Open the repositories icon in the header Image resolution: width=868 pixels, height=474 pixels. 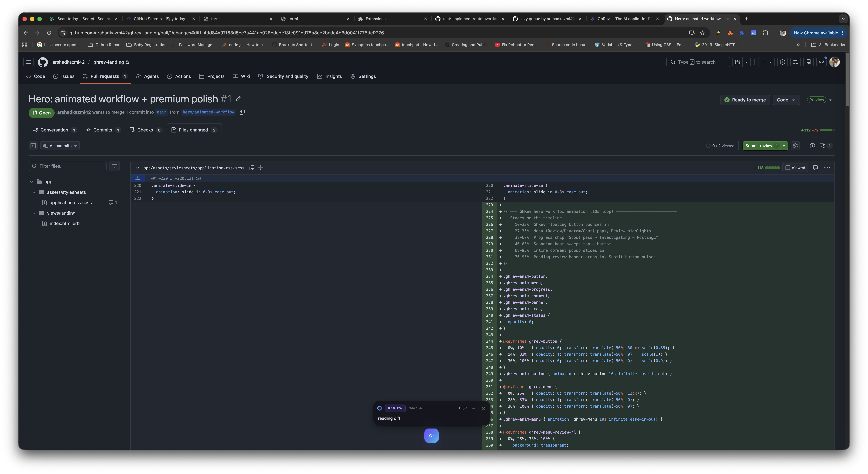808,62
